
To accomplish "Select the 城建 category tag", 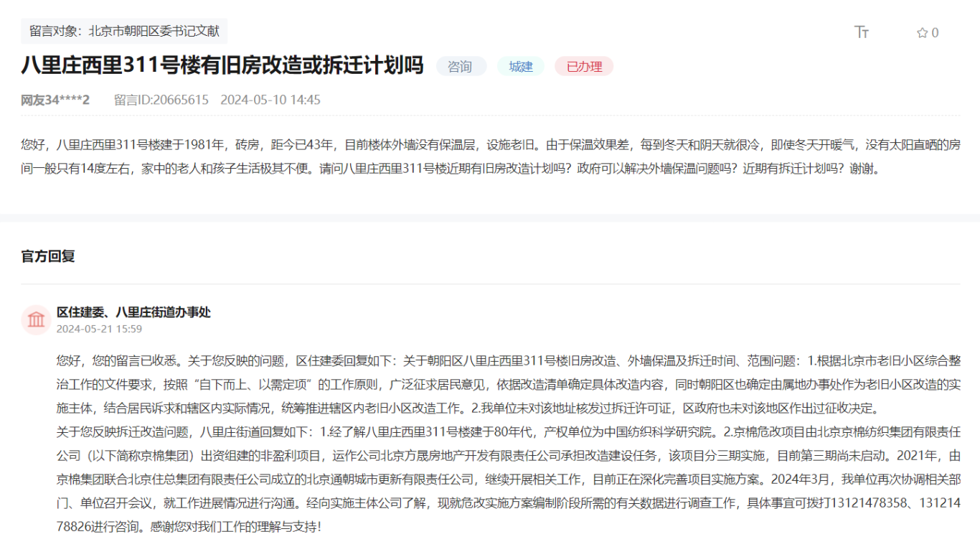I will point(521,67).
